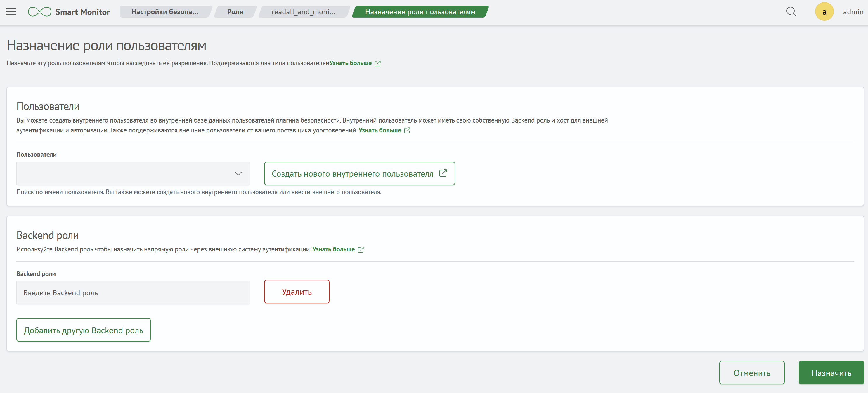The height and width of the screenshot is (393, 868).
Task: Click the green Назначить button
Action: click(x=831, y=373)
